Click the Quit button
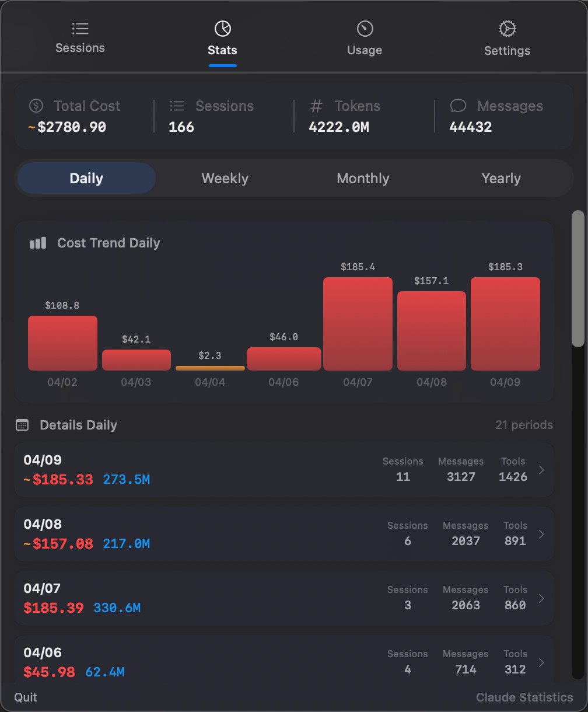The image size is (588, 712). click(x=26, y=697)
